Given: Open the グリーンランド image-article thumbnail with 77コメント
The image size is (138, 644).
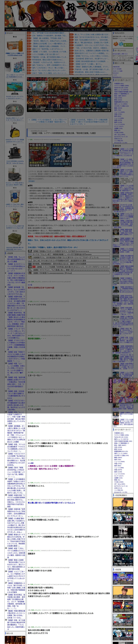Looking at the screenshot, I should click(x=123, y=518).
